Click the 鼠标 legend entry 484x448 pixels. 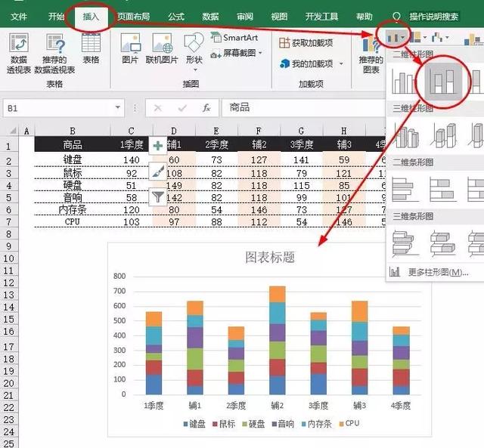224,424
